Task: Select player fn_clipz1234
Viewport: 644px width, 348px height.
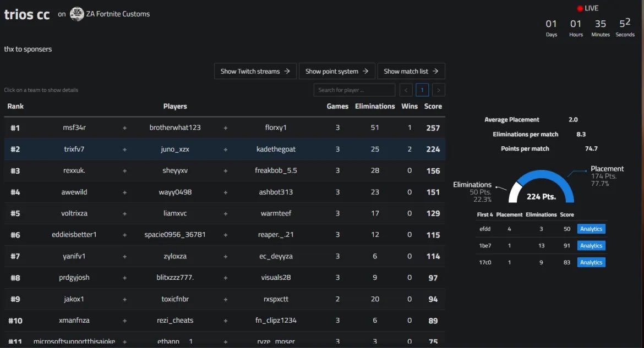Action: pyautogui.click(x=276, y=321)
